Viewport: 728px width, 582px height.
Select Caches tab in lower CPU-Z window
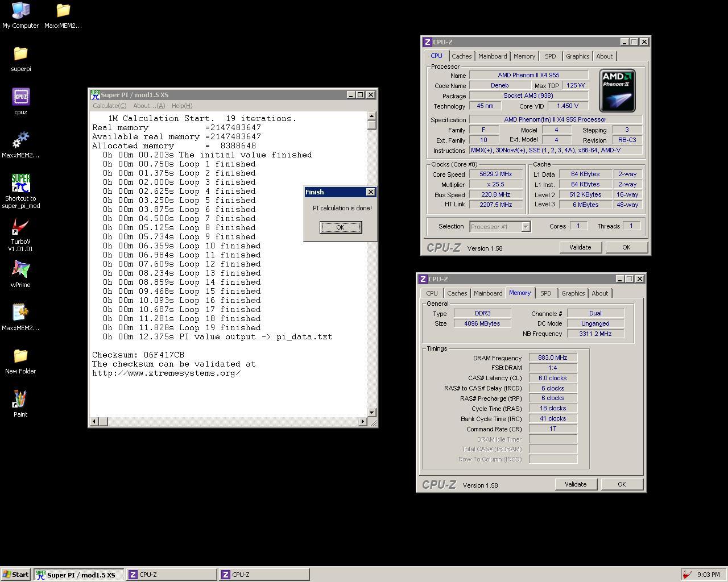pyautogui.click(x=457, y=293)
